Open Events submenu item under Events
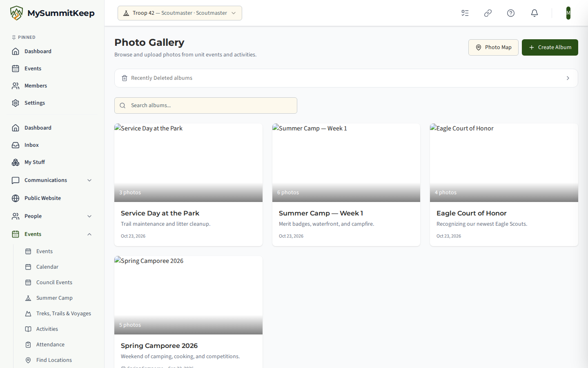Viewport: 588px width, 368px height. point(58,251)
